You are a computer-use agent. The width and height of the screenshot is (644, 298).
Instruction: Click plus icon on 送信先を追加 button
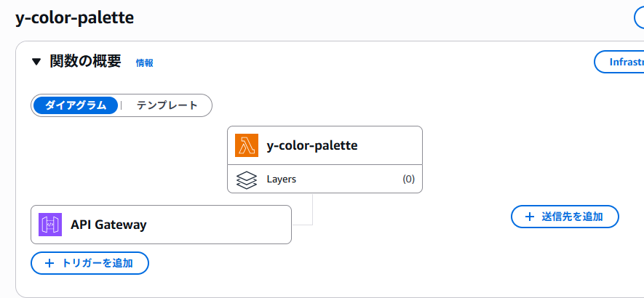point(529,217)
